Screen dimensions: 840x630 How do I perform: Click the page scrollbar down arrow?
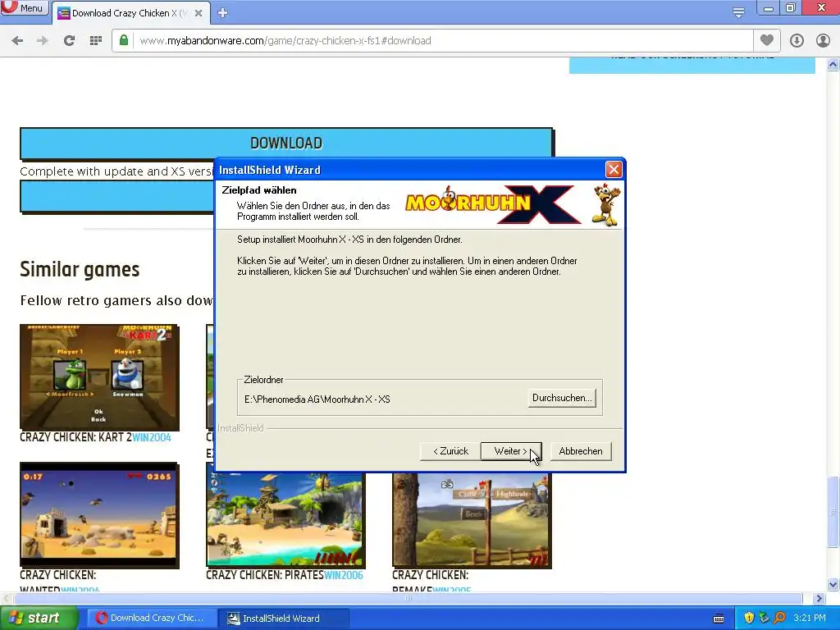point(833,584)
